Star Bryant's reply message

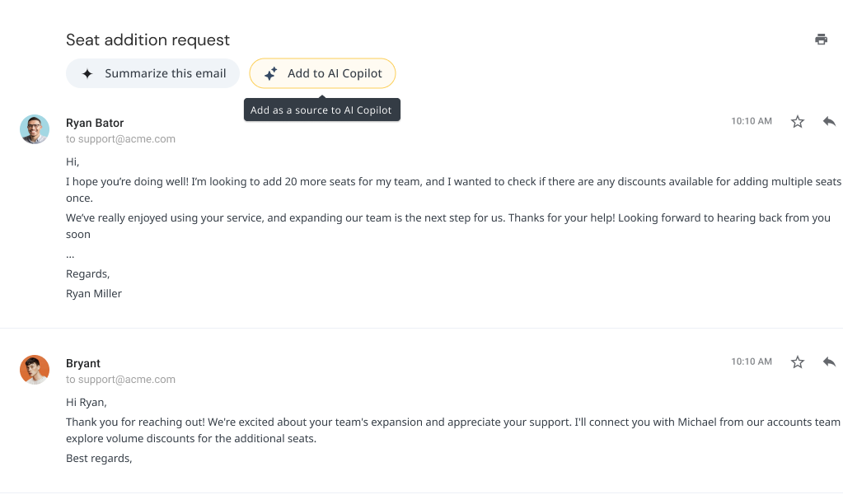pos(798,362)
